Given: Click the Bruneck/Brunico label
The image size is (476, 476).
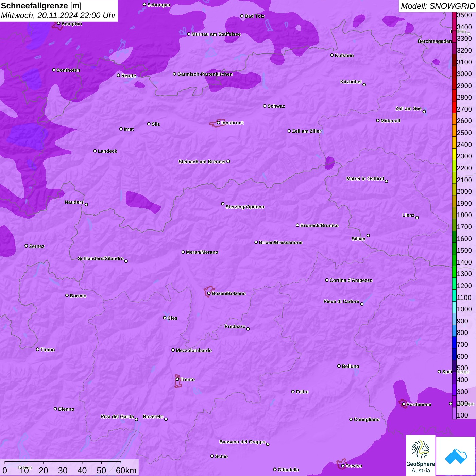Looking at the screenshot, I should coord(319,225).
